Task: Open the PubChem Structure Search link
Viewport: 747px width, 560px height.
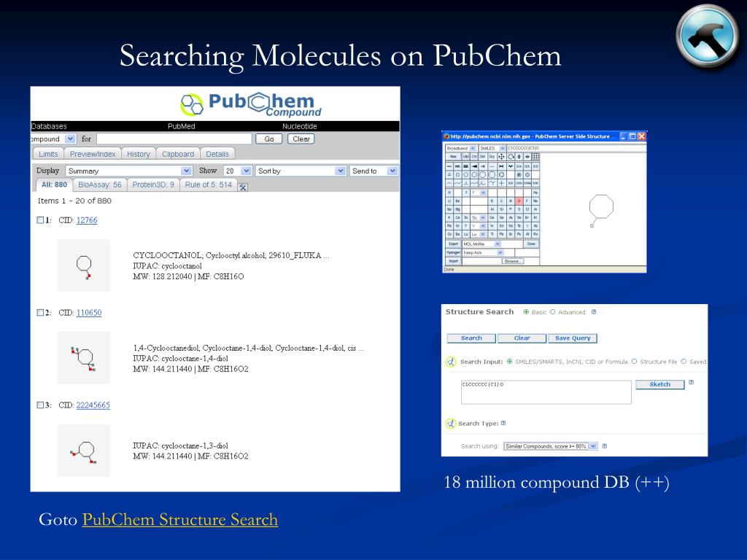Action: click(x=180, y=519)
